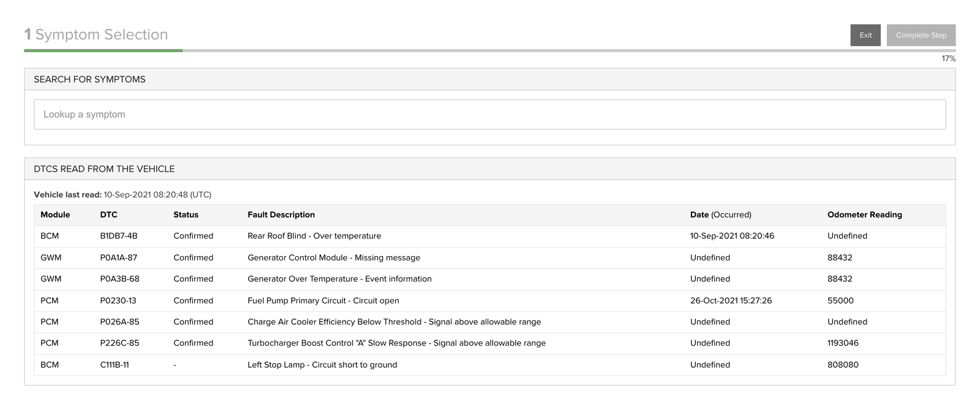Viewport: 980px width, 410px height.
Task: Click Undefined date in C111B-11 row
Action: click(x=710, y=365)
